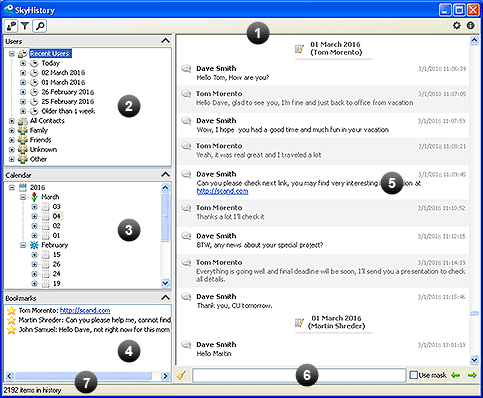Screen dimensions: 483x398
Task: Select 01 March 2016 in Recent Users
Action: coord(63,82)
